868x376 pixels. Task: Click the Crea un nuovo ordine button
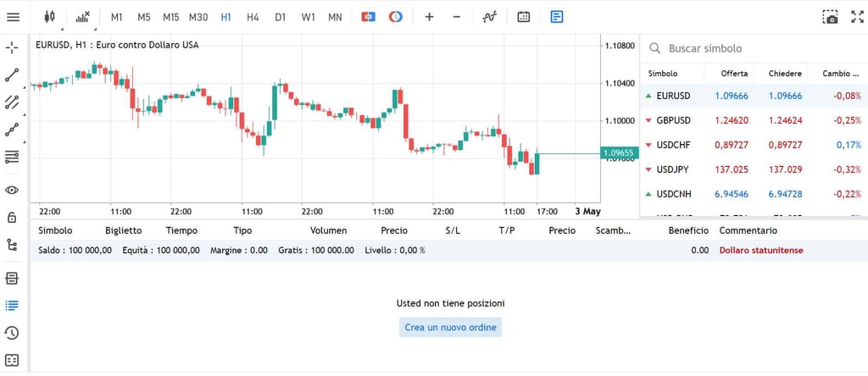pyautogui.click(x=450, y=327)
